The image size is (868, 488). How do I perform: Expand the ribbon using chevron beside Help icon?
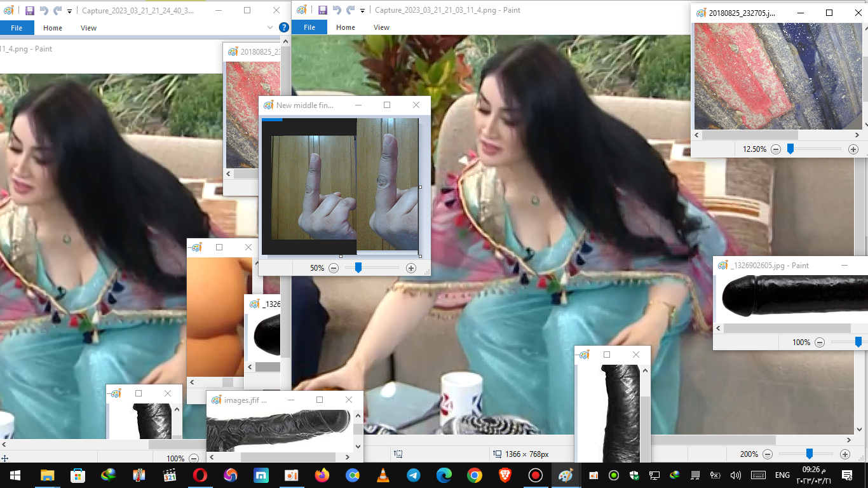271,27
